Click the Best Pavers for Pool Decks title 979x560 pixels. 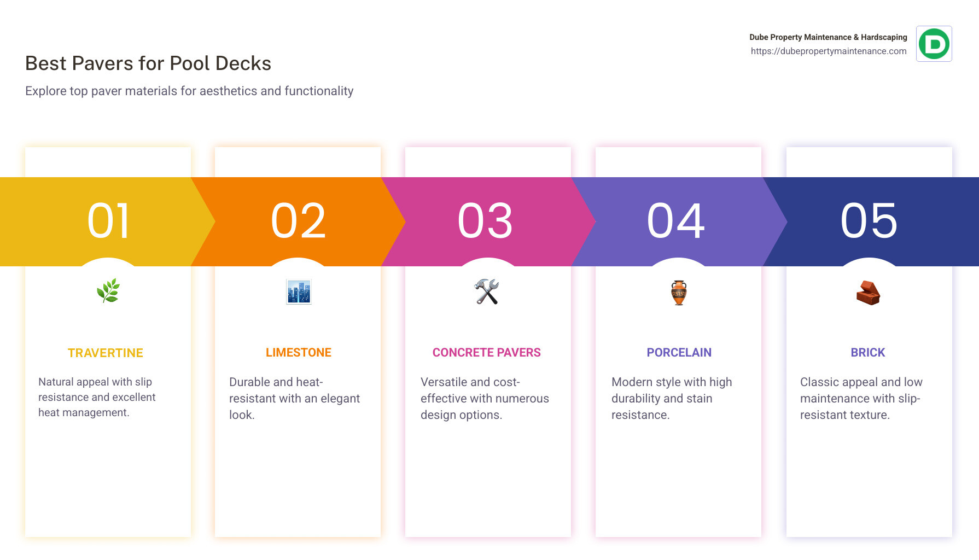pos(148,63)
